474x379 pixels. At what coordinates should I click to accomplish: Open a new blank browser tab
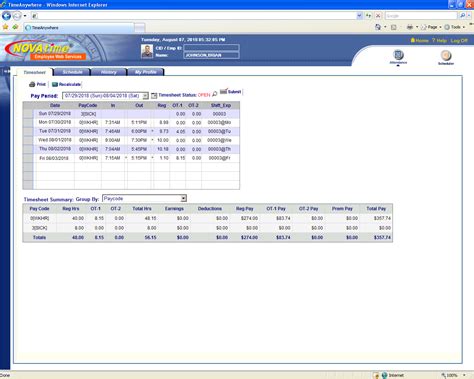point(140,28)
